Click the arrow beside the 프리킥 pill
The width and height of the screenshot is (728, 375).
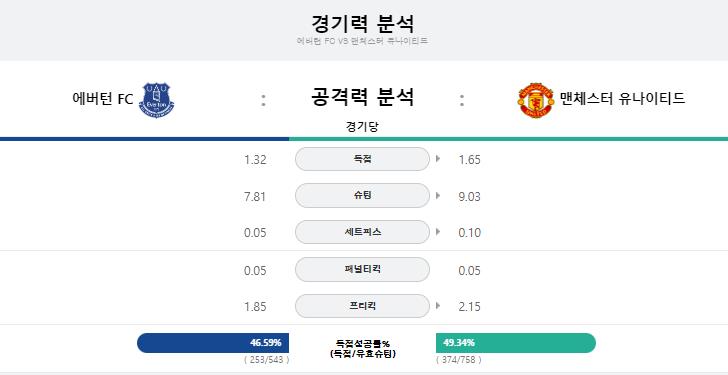438,306
